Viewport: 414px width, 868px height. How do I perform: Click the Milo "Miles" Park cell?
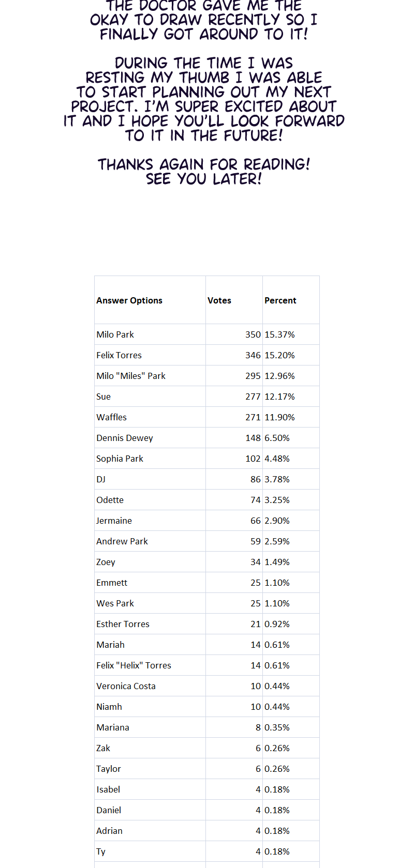[131, 376]
